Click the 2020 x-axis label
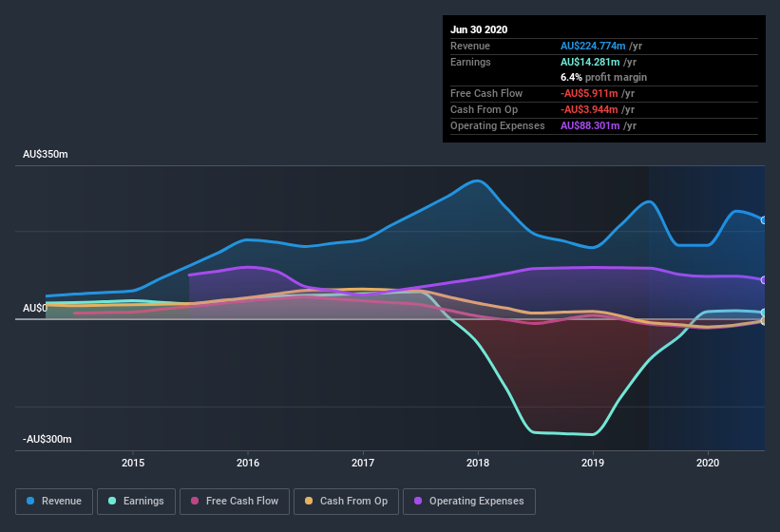This screenshot has height=532, width=780. click(708, 464)
